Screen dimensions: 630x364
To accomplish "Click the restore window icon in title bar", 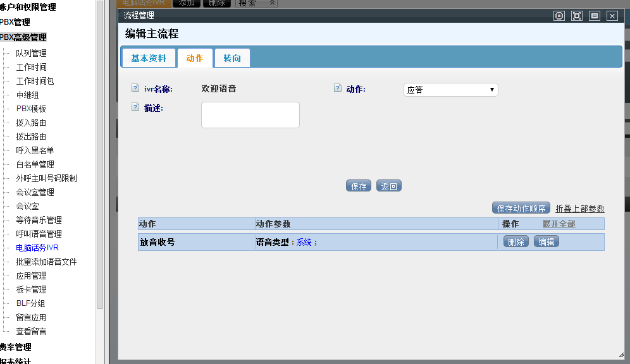I will (x=595, y=16).
